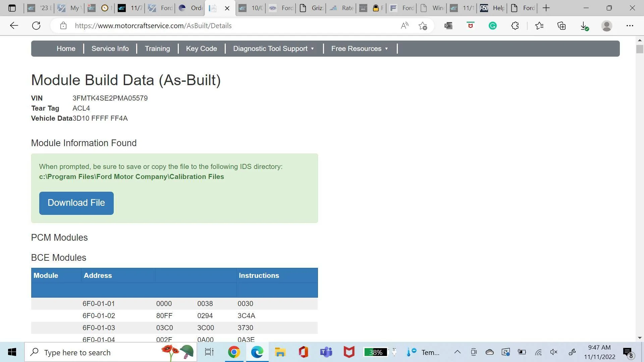Click address cell 6F0-01-01
The height and width of the screenshot is (362, 644).
[99, 304]
